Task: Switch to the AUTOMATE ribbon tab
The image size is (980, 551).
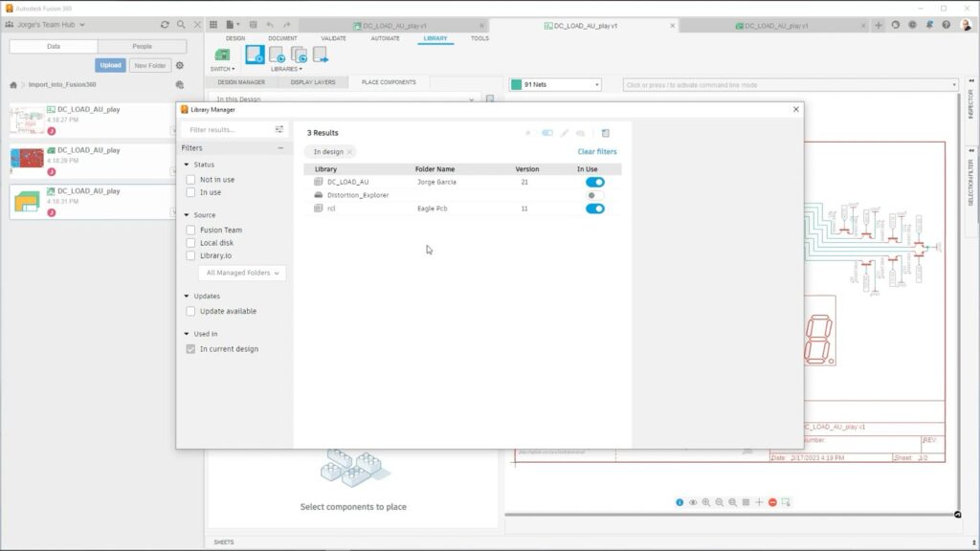Action: (x=385, y=38)
